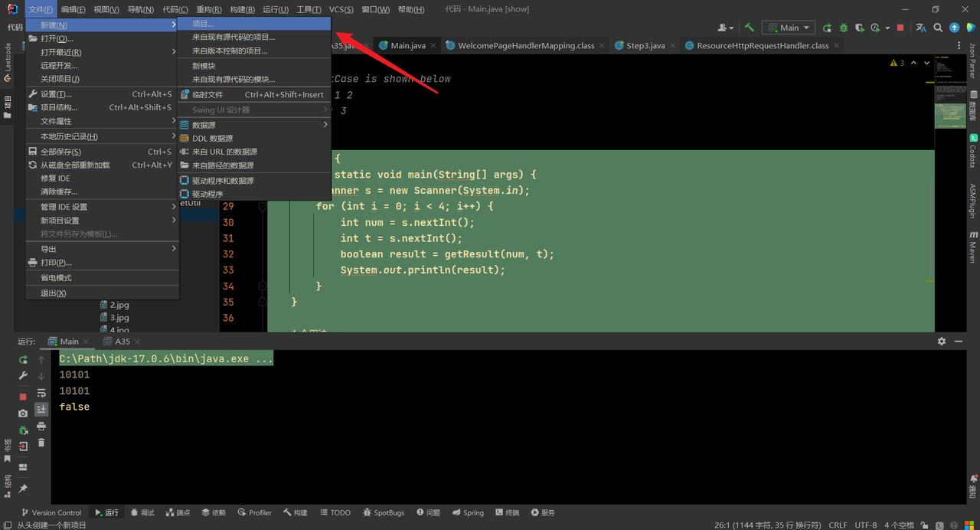Open SpotBugs tool window
Screen dimensions: 980x530
[383, 512]
